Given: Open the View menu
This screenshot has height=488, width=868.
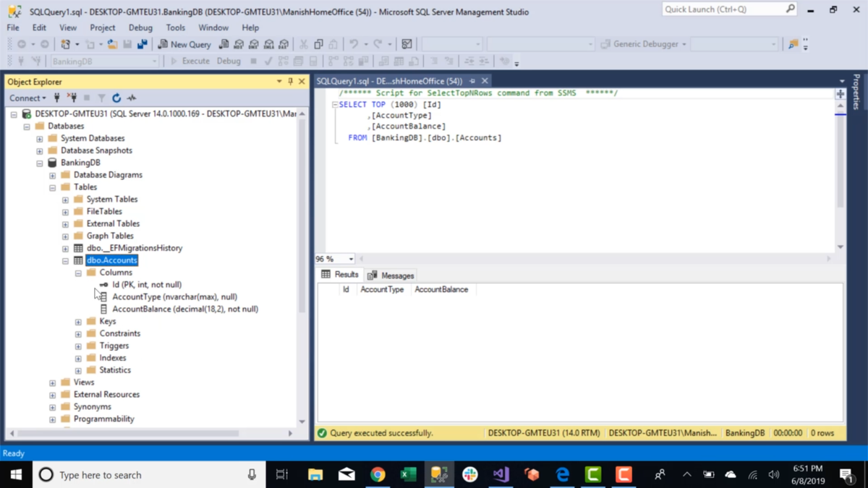Looking at the screenshot, I should coord(68,27).
